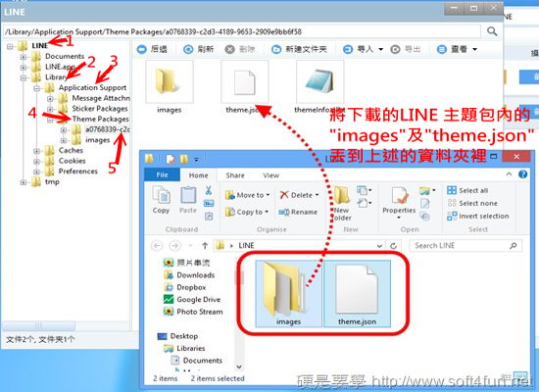Select the a0768339-c2d folder in tree

(108, 129)
